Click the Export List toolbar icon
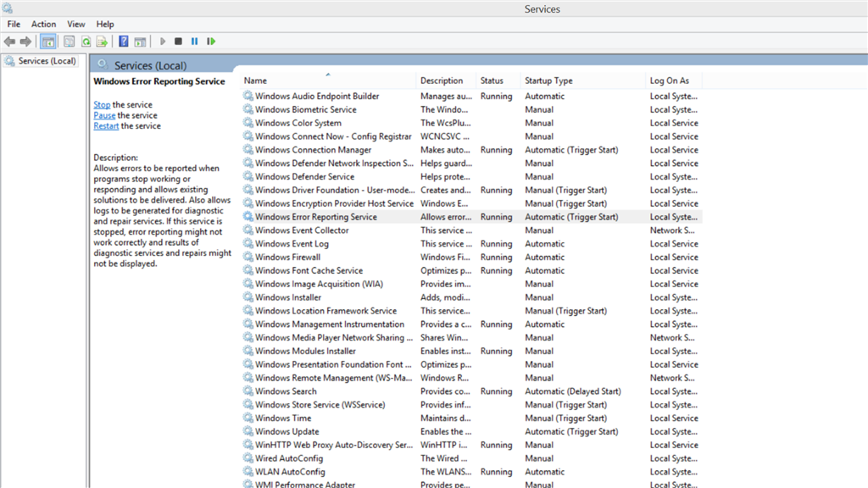The width and height of the screenshot is (868, 488). [x=102, y=42]
